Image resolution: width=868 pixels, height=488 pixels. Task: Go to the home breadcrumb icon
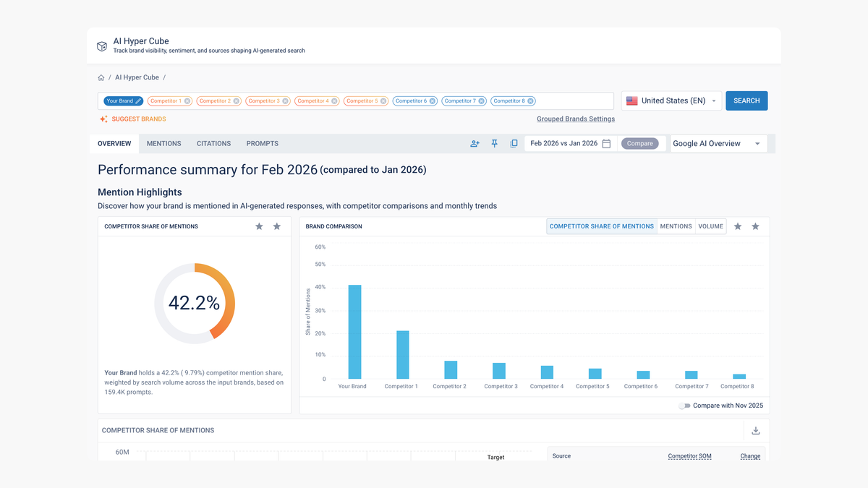pos(101,77)
